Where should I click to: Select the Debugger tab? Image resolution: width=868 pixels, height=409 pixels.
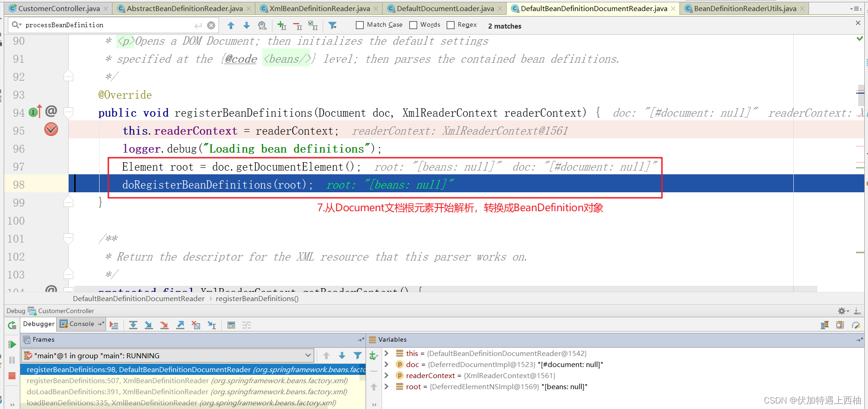pos(39,324)
